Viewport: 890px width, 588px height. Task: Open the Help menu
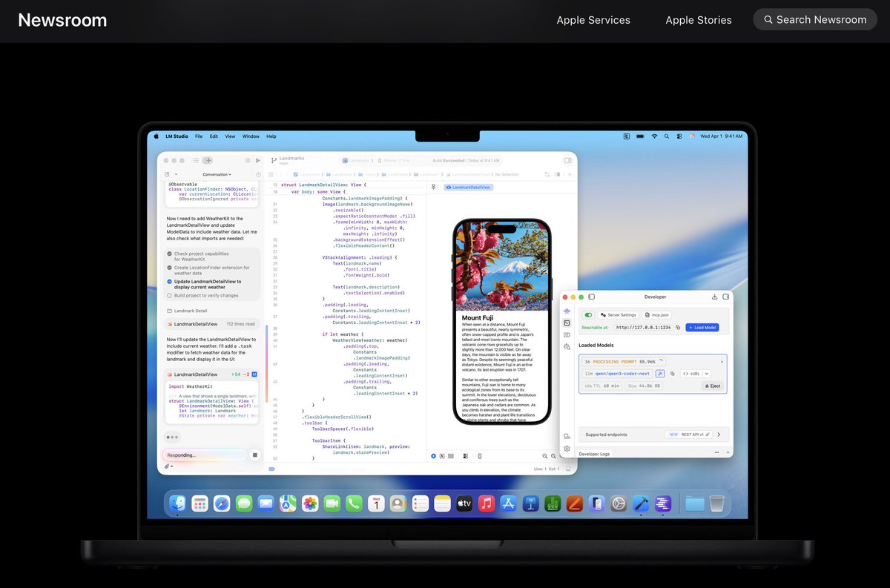coord(271,136)
